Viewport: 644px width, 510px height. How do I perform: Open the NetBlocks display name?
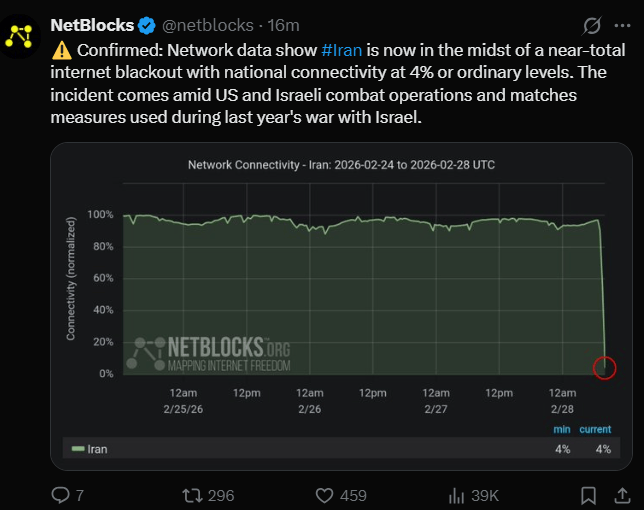[92, 24]
